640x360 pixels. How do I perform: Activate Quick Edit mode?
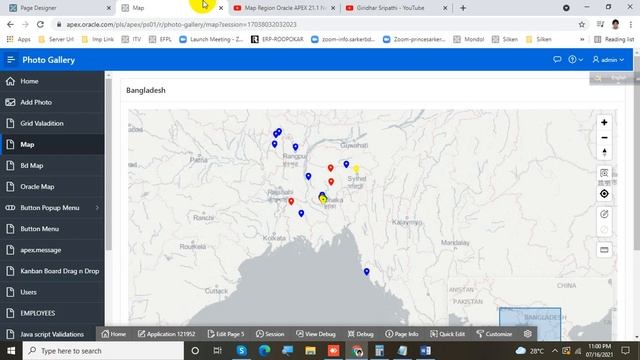[x=447, y=334]
